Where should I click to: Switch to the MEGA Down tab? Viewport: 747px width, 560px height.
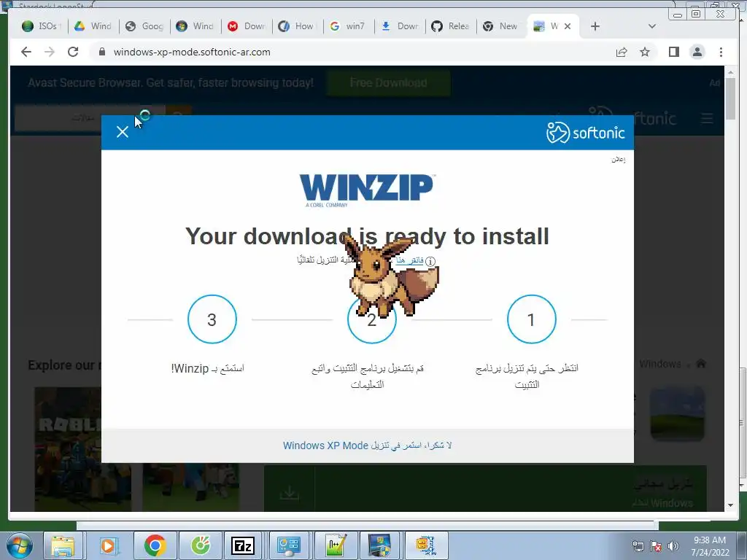(x=247, y=26)
